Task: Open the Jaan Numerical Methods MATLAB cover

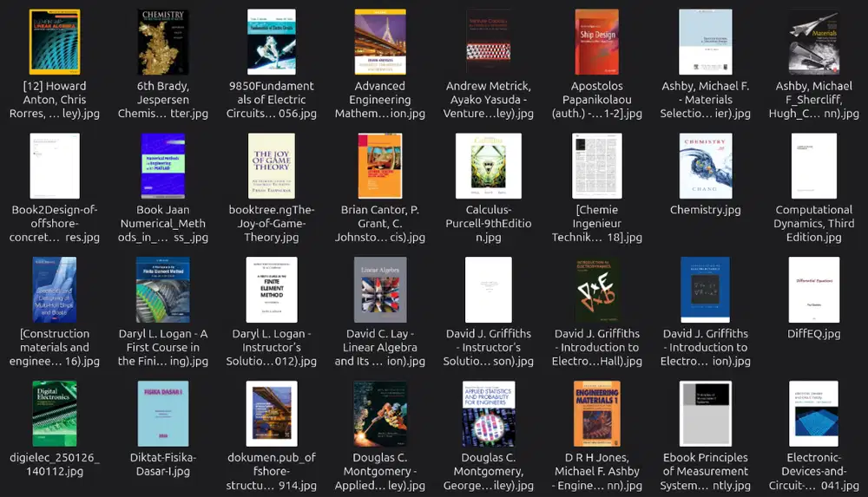Action: click(163, 166)
